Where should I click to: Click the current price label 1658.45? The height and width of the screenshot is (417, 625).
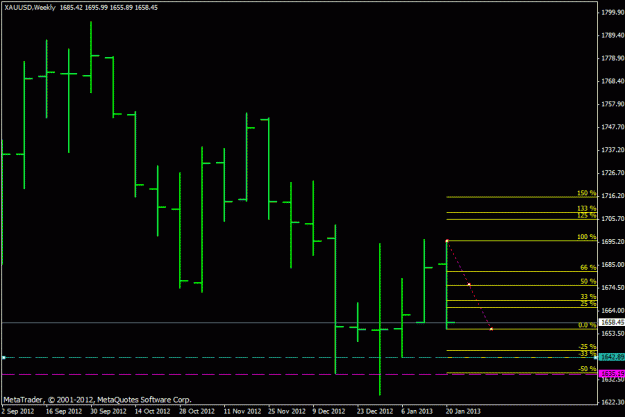(x=612, y=322)
